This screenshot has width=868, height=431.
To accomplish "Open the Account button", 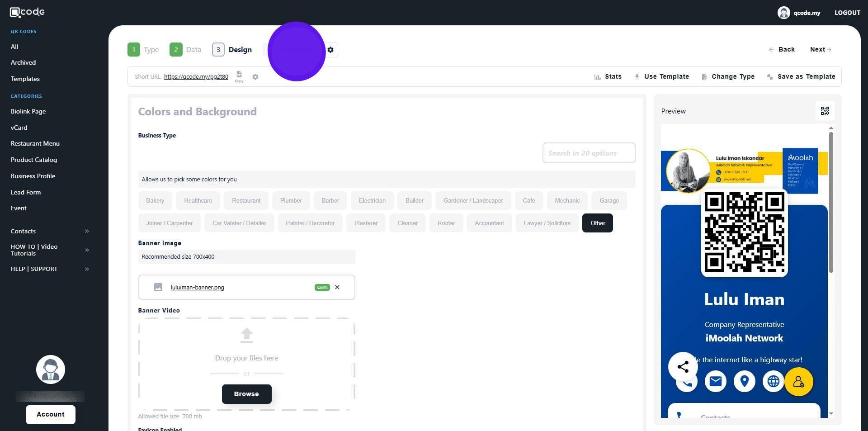I will pos(51,414).
